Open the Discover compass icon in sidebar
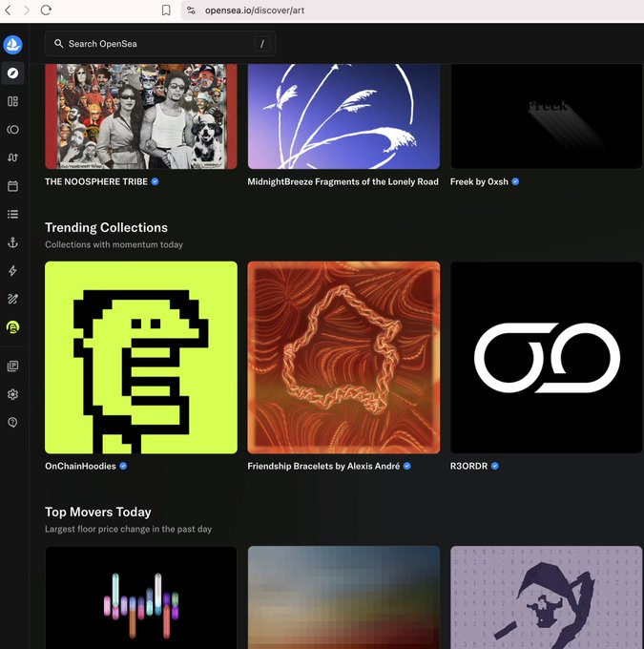The width and height of the screenshot is (644, 649). click(12, 73)
